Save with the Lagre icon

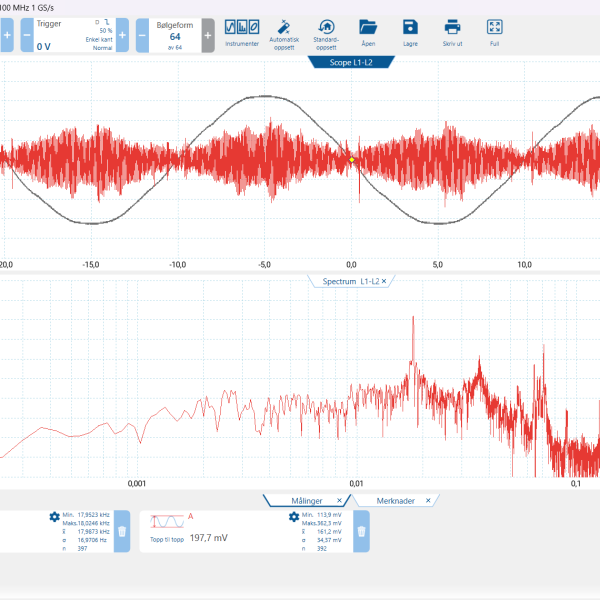(x=410, y=33)
